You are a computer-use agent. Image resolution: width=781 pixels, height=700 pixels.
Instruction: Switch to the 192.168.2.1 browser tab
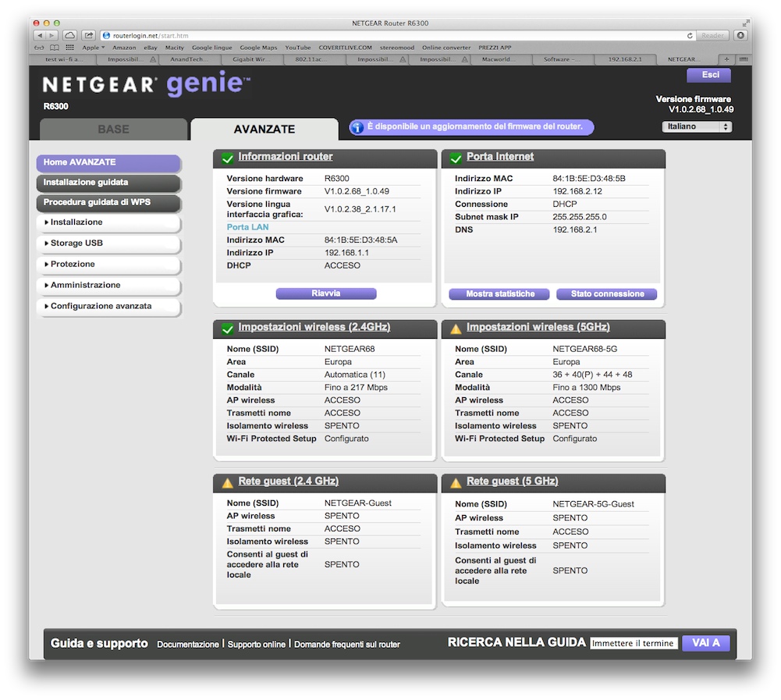(x=625, y=59)
